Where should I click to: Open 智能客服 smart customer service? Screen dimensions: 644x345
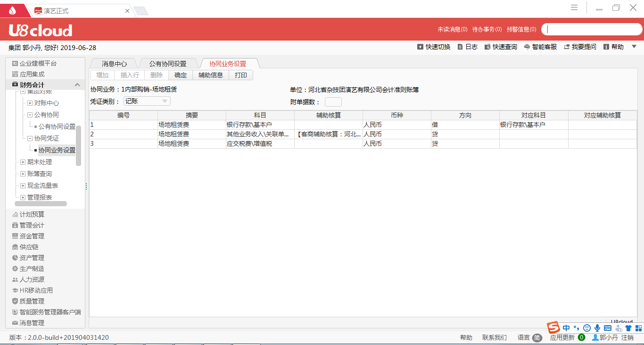(x=527, y=47)
